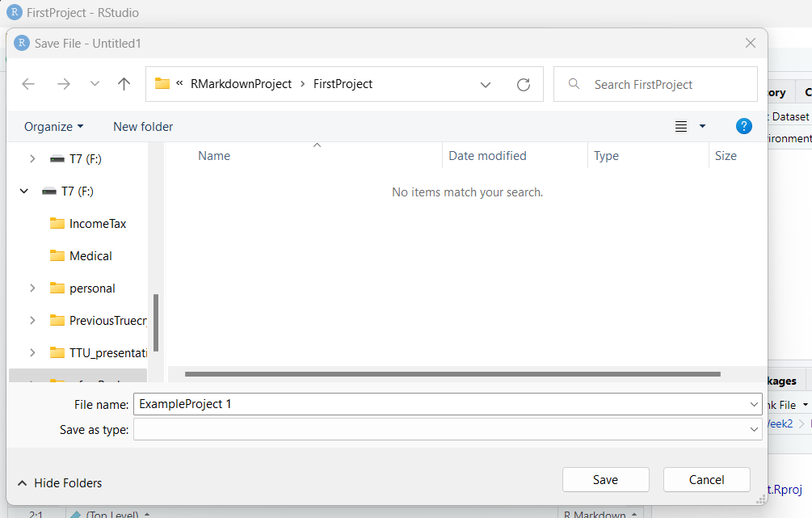Click RMarkdownProject in the breadcrumb path
This screenshot has width=812, height=518.
(x=241, y=84)
